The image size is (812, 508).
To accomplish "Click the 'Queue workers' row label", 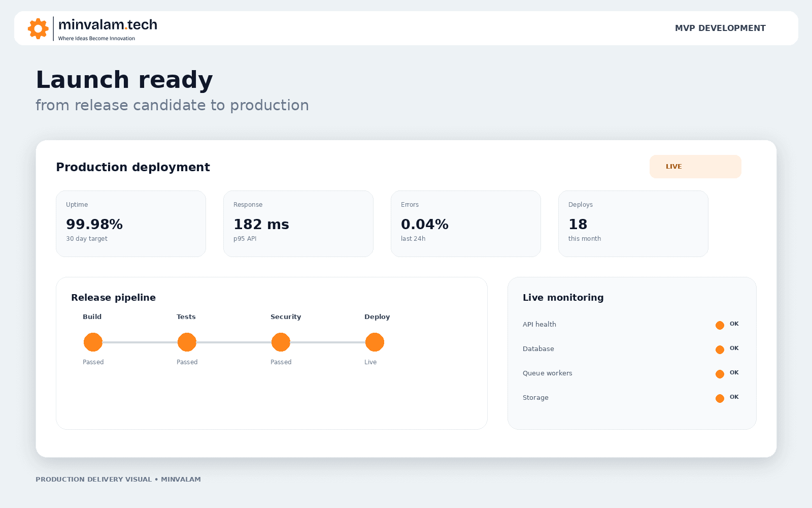I will (x=547, y=373).
